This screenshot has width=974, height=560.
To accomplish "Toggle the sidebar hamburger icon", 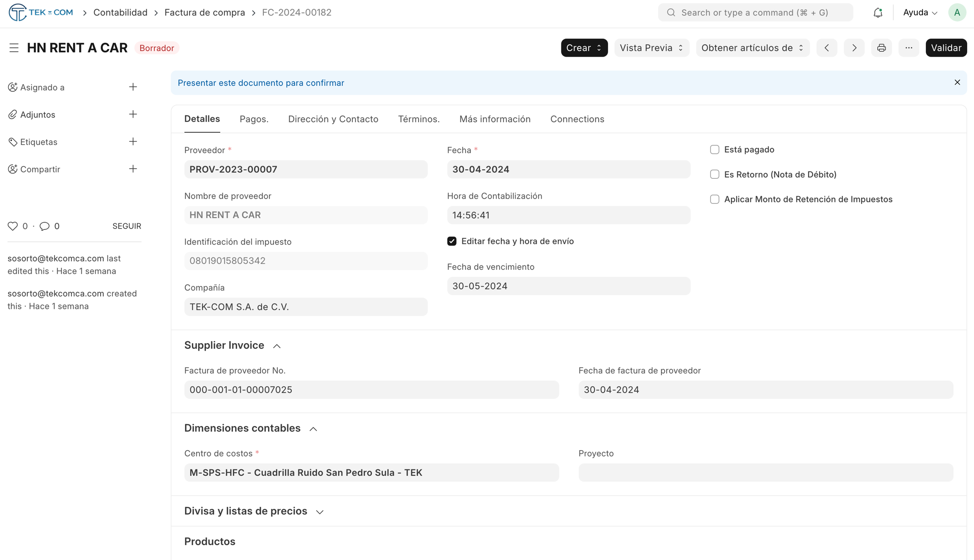I will 14,48.
